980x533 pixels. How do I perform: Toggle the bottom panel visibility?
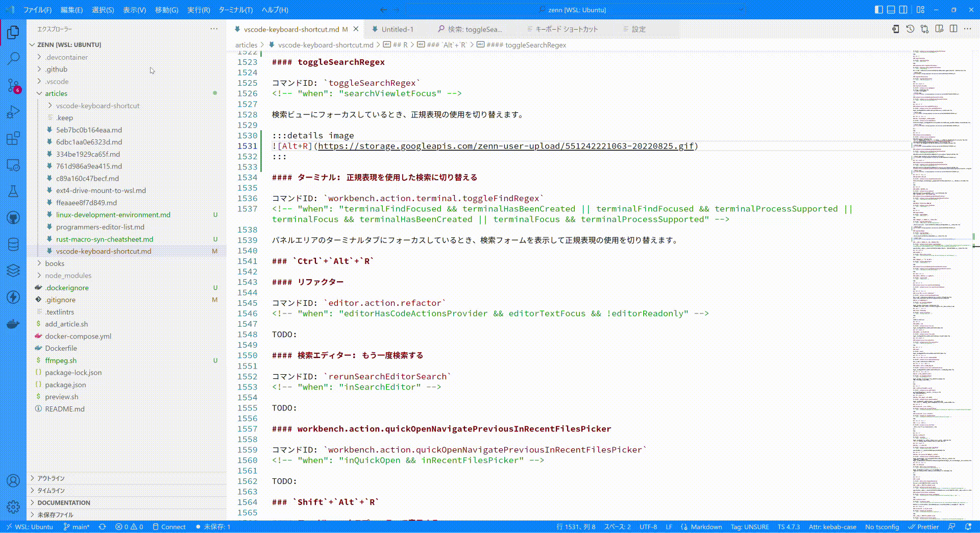(x=891, y=10)
